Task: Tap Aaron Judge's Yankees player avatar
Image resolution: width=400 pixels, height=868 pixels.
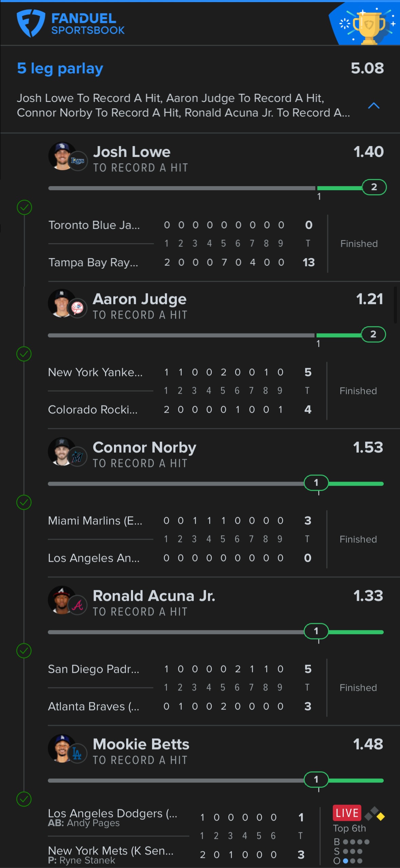Action: (68, 303)
